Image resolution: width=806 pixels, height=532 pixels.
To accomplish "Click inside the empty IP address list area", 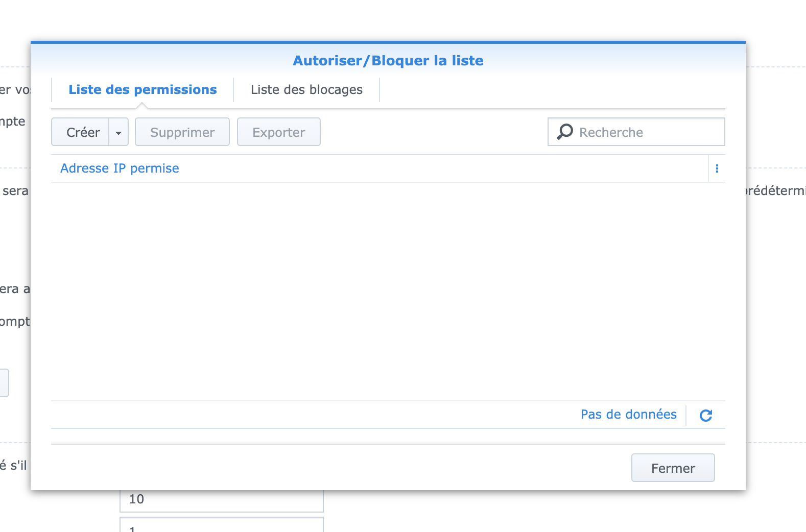I will [x=388, y=291].
